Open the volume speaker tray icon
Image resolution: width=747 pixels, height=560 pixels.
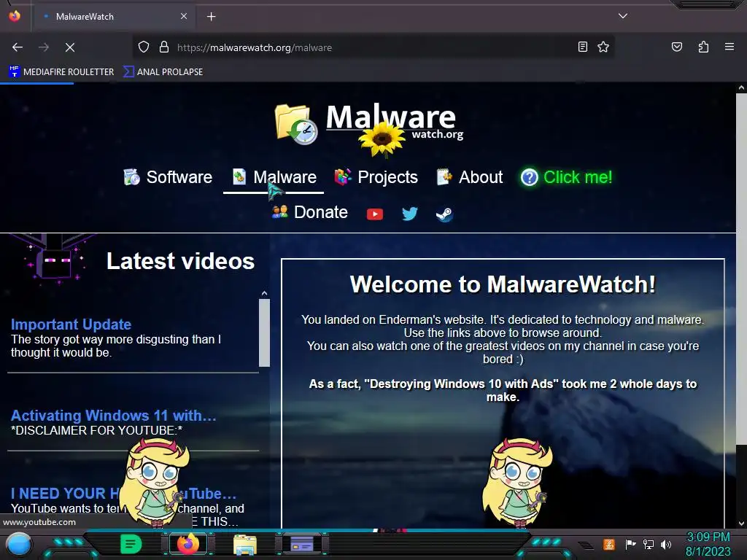(x=665, y=544)
